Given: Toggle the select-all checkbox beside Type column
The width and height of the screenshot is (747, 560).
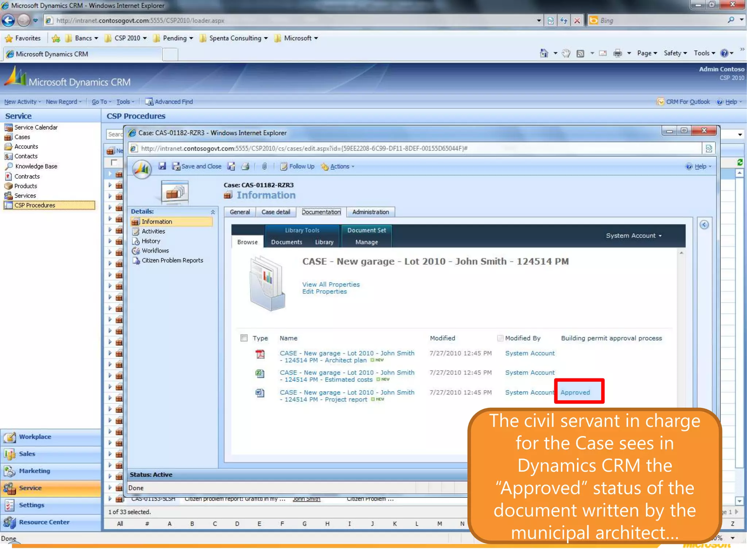Looking at the screenshot, I should tap(244, 338).
